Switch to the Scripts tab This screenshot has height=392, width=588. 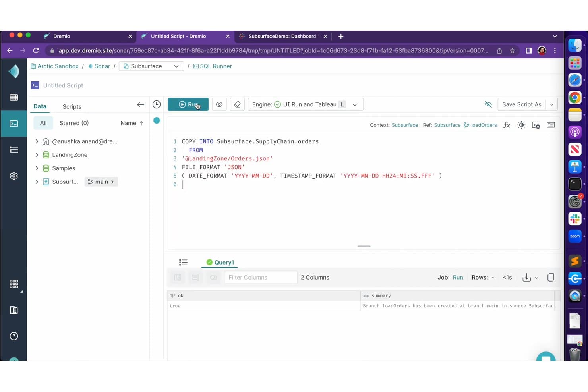(72, 106)
